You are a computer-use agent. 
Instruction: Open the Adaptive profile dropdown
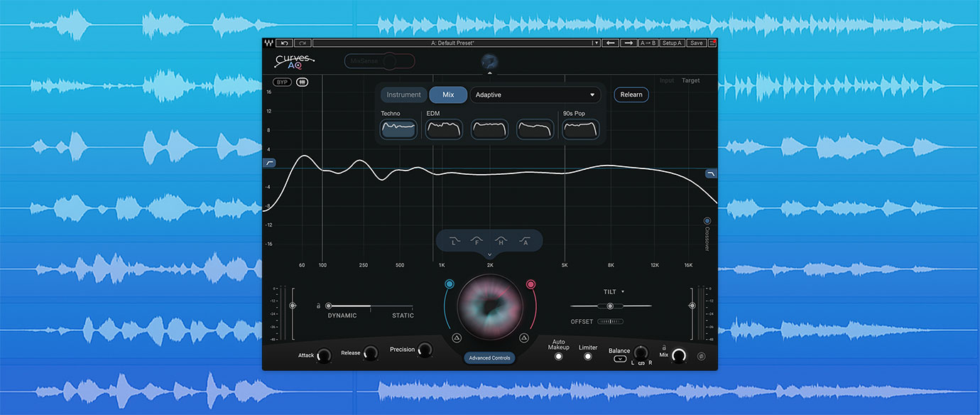point(535,95)
